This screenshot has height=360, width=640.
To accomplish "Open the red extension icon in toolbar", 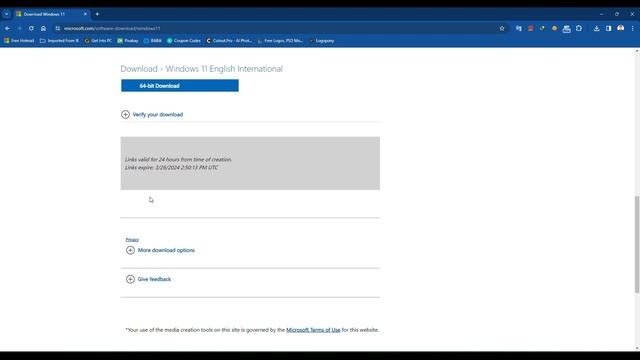I will tap(530, 29).
